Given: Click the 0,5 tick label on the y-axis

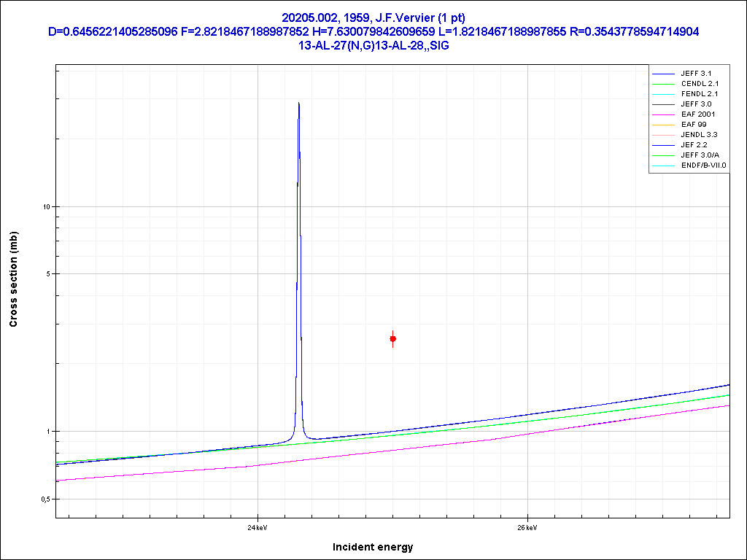Looking at the screenshot, I should 44,499.
